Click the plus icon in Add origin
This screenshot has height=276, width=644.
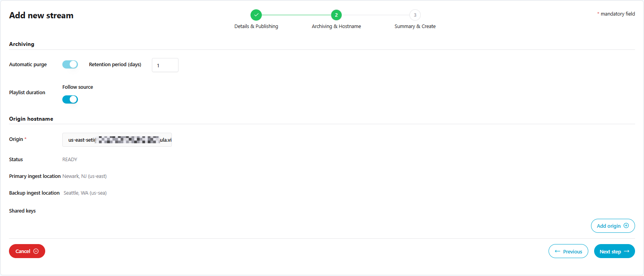[626, 226]
